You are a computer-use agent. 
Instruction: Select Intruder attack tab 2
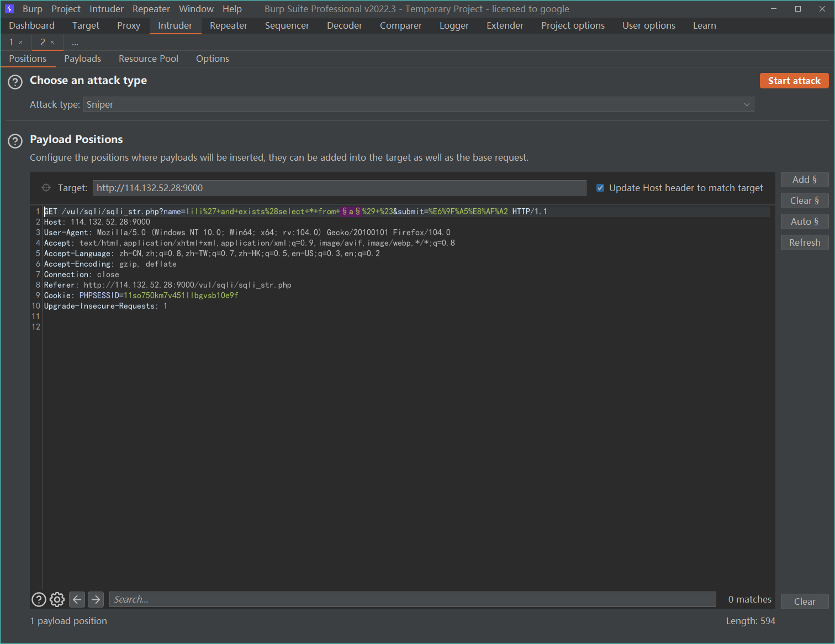(x=43, y=42)
